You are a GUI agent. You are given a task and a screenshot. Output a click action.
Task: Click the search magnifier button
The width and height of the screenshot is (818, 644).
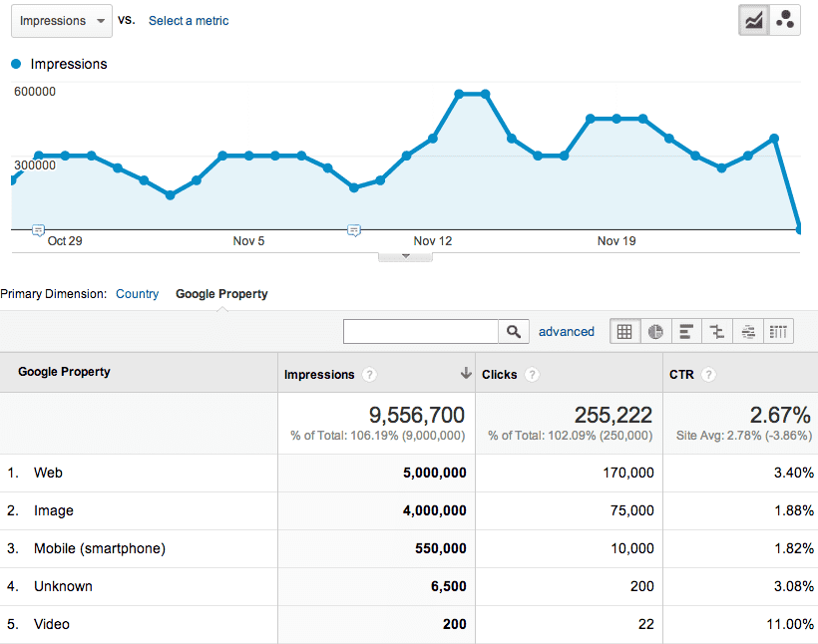[513, 332]
